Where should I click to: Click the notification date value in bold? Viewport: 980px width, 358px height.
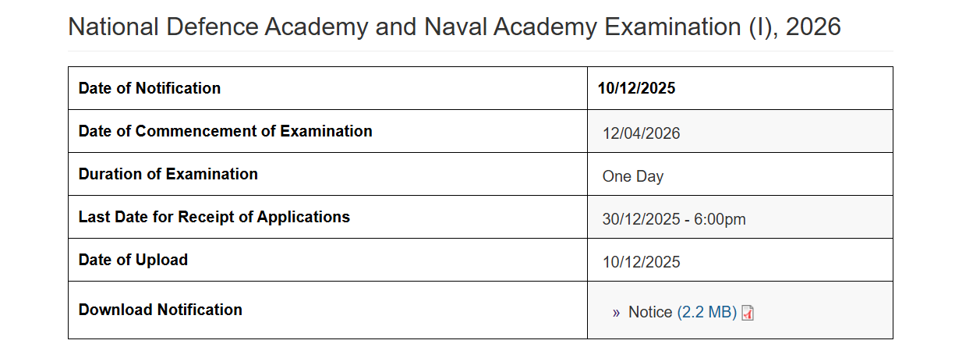(636, 88)
